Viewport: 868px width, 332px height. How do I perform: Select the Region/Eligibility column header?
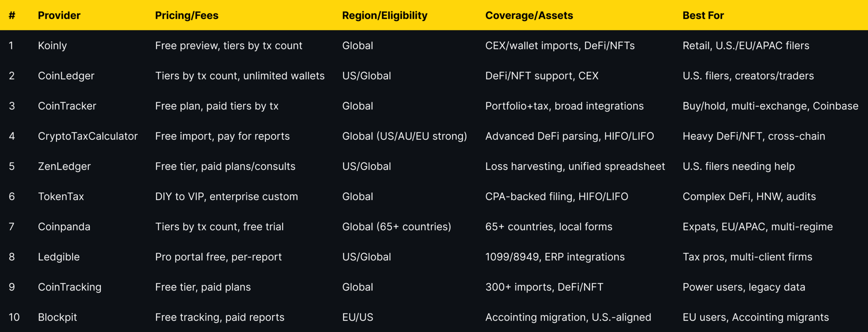[385, 15]
